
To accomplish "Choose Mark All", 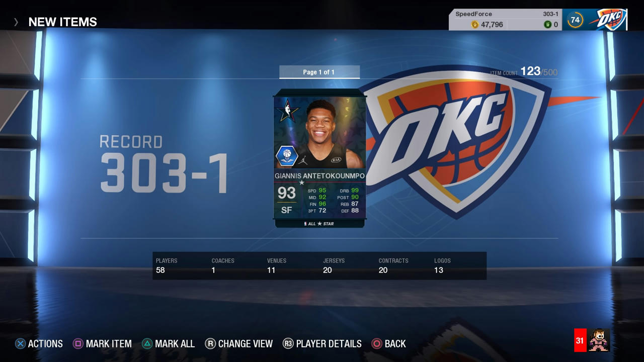I will [168, 344].
